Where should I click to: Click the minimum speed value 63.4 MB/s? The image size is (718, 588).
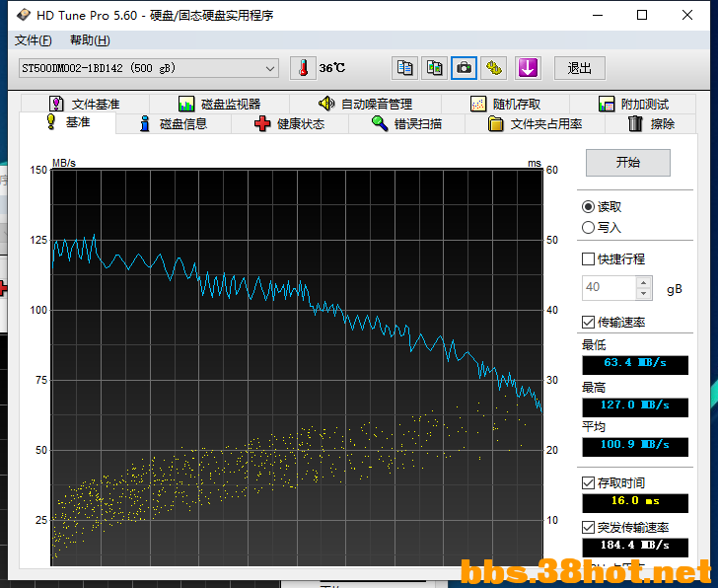635,365
